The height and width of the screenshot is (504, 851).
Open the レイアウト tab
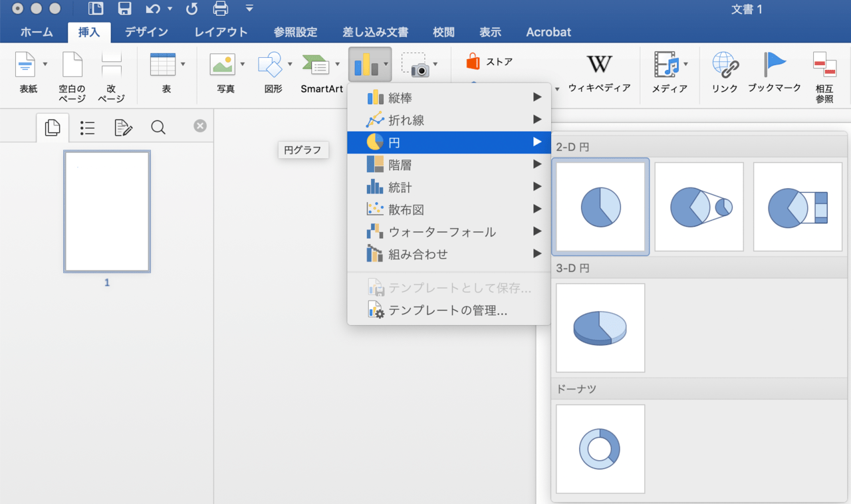tap(221, 32)
